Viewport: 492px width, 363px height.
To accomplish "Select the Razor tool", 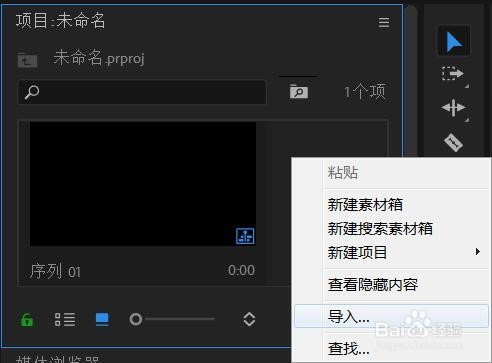I will (x=453, y=143).
